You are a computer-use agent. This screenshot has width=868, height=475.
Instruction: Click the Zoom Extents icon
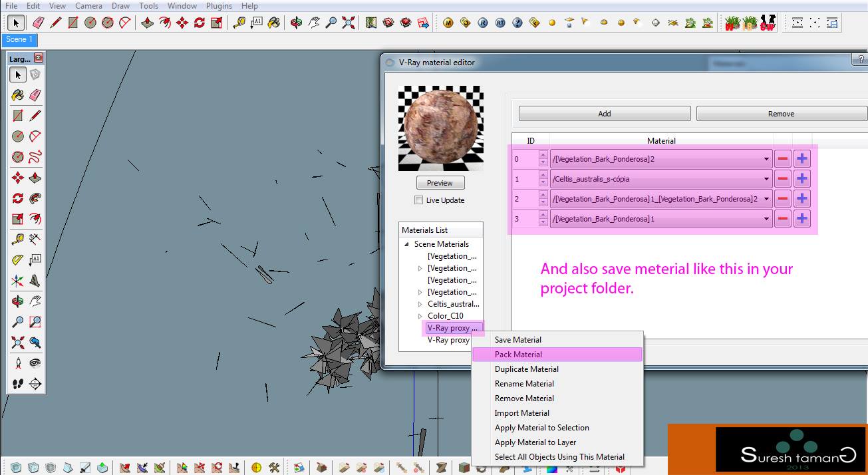click(x=17, y=342)
